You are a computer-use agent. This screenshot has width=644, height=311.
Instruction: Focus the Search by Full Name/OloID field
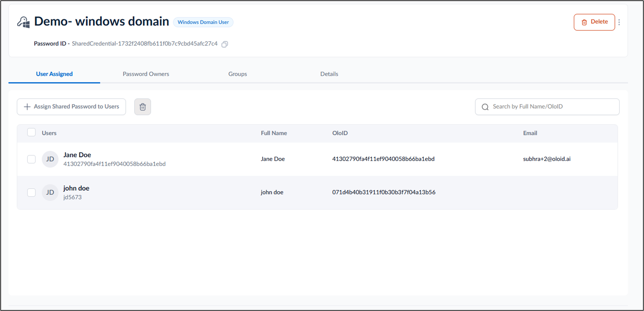coord(547,107)
